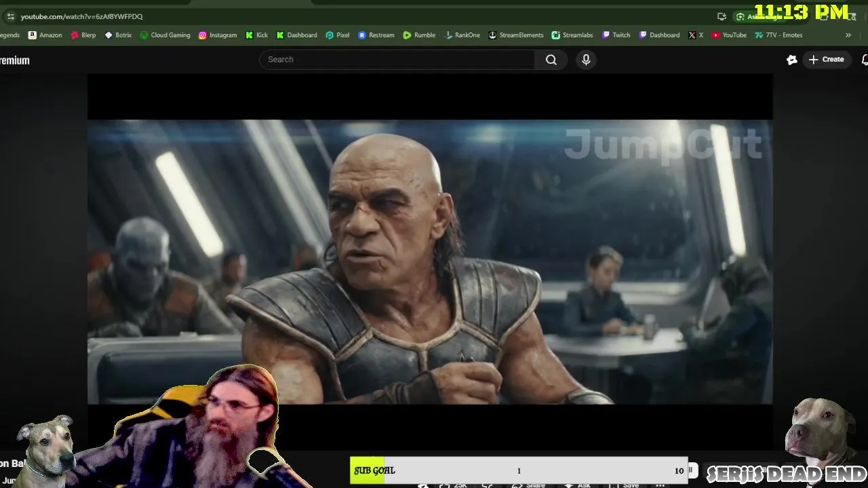The width and height of the screenshot is (868, 488).
Task: Click the Save button below video
Action: pyautogui.click(x=625, y=485)
